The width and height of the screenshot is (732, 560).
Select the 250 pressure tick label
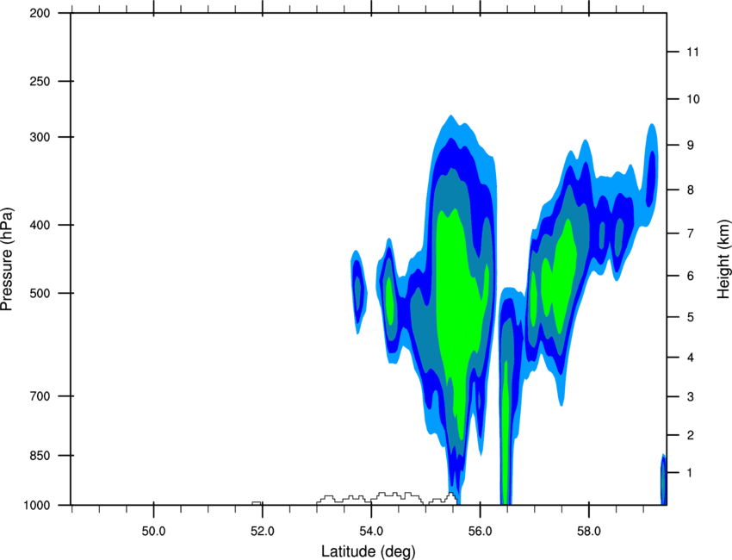tap(40, 81)
